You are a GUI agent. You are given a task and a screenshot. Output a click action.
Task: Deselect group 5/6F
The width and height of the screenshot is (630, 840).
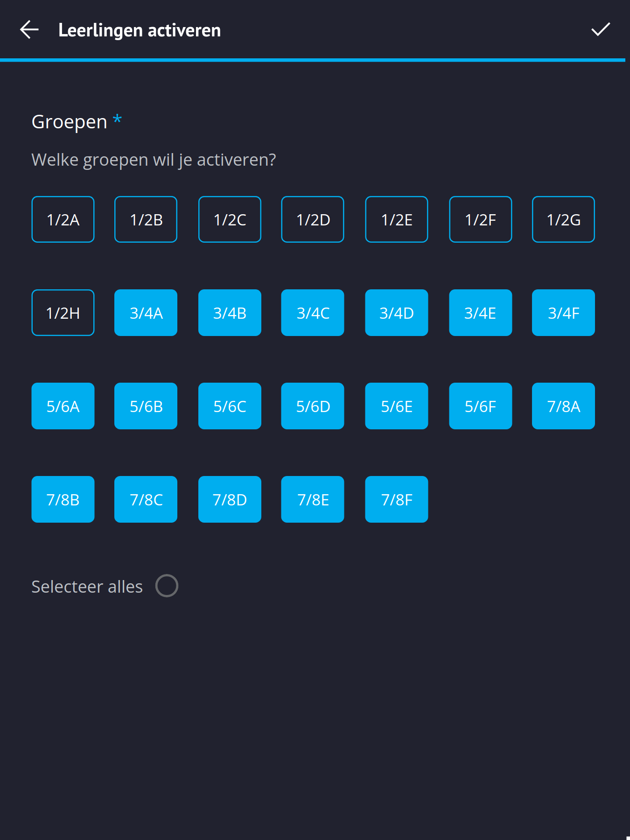[x=480, y=406]
